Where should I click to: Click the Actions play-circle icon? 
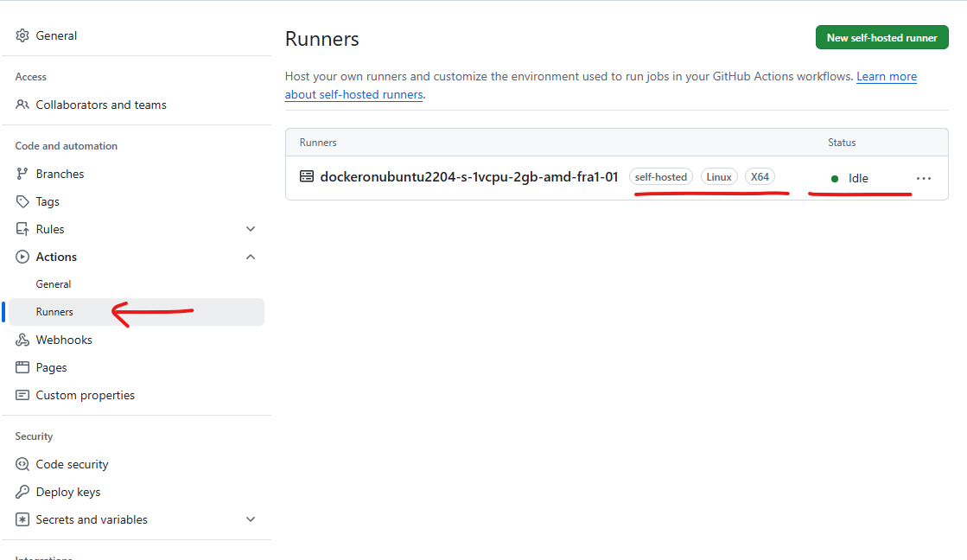coord(22,256)
